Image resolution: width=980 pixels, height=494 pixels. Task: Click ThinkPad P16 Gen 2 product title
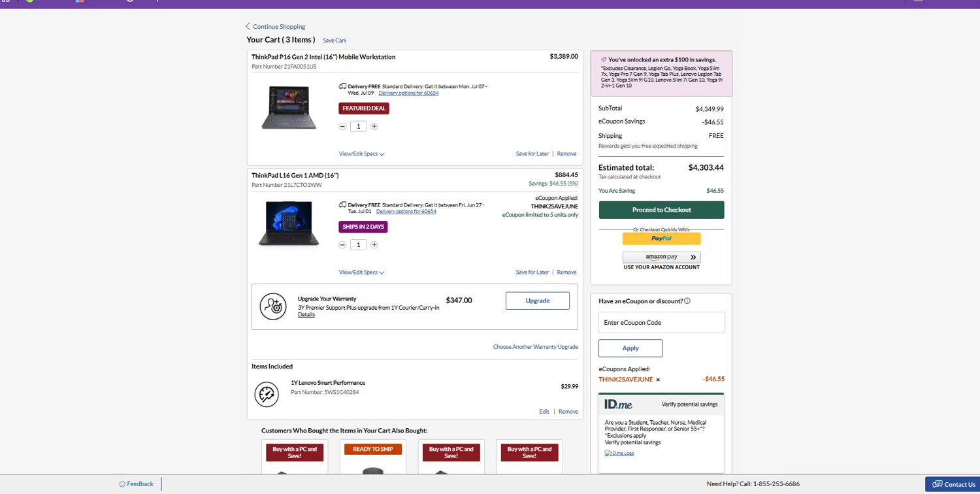323,57
